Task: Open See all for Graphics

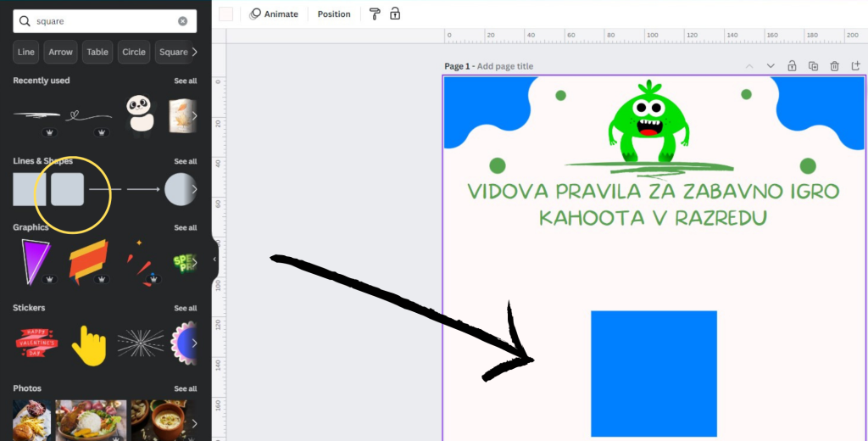Action: 185,227
